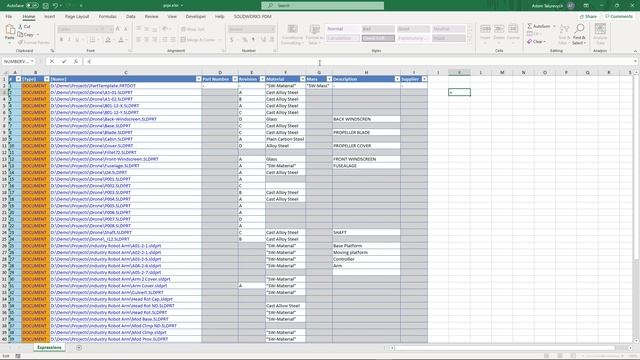Viewport: 640px width, 360px height.
Task: Click the Share button
Action: 588,16
